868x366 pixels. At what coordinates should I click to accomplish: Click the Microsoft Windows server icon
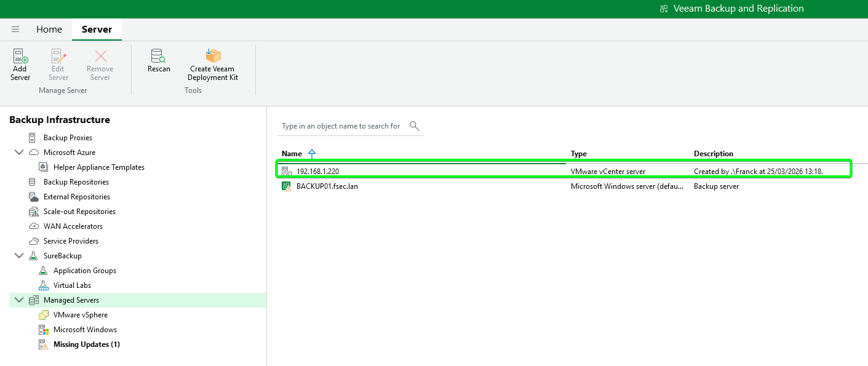click(x=43, y=330)
